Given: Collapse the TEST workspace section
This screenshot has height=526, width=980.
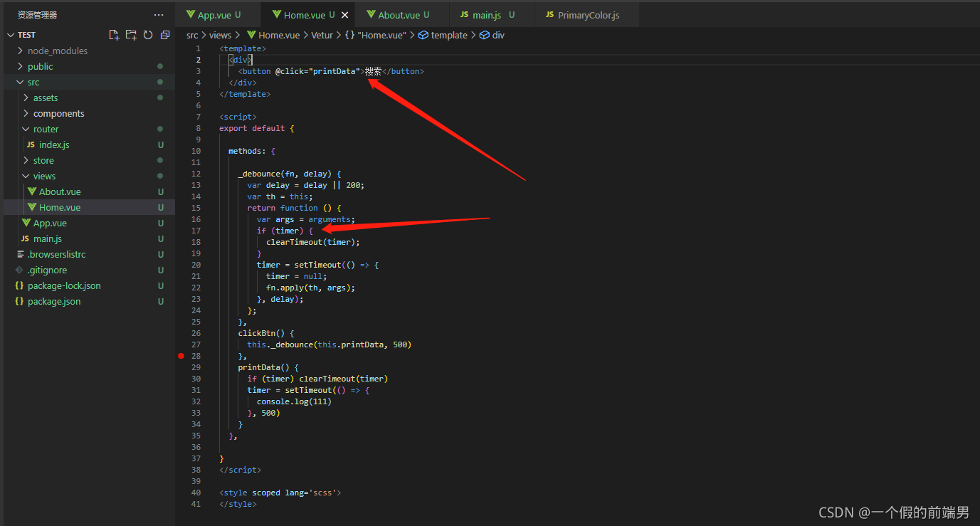Looking at the screenshot, I should click(x=11, y=35).
